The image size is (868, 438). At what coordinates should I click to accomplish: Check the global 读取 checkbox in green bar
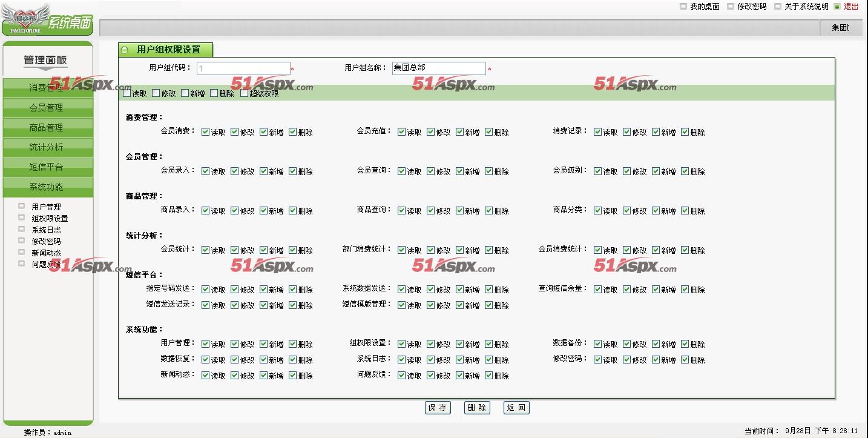127,93
